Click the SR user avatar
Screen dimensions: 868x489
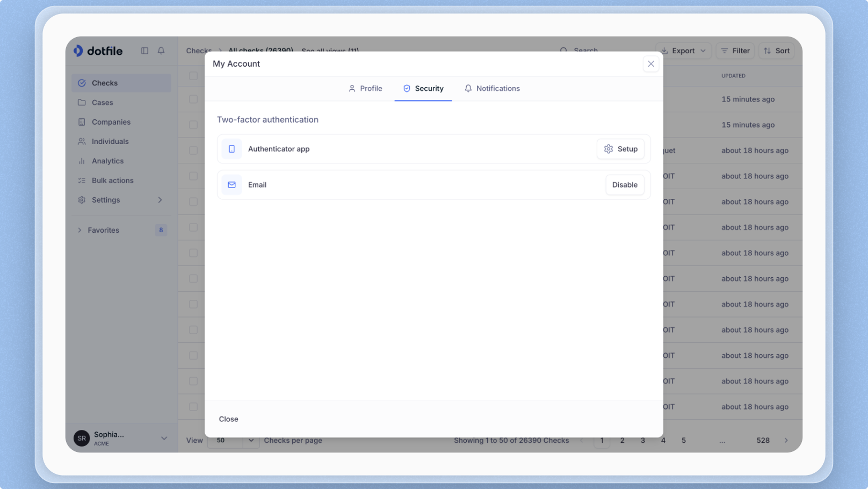pyautogui.click(x=82, y=438)
